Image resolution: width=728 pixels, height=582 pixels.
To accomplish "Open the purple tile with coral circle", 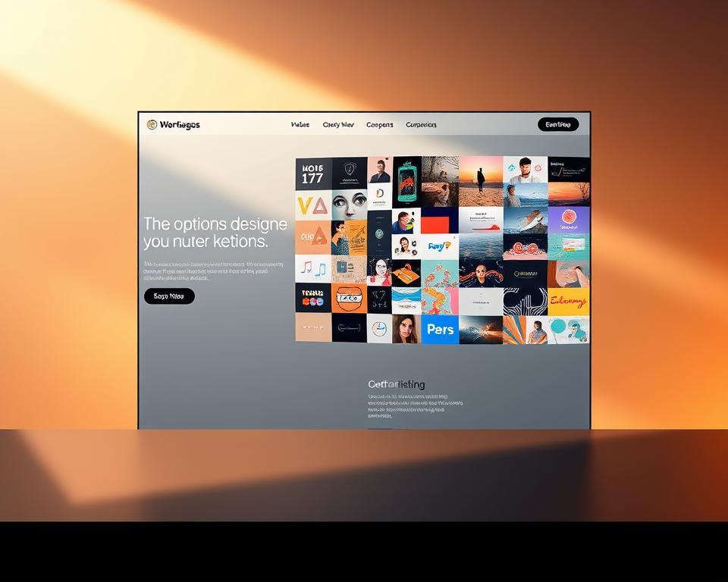I will (568, 219).
